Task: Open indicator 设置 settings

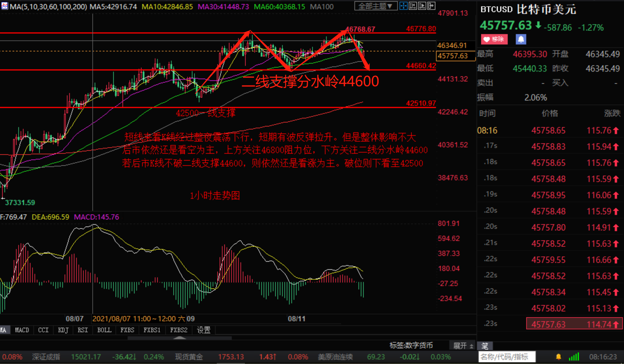Action: click(204, 330)
